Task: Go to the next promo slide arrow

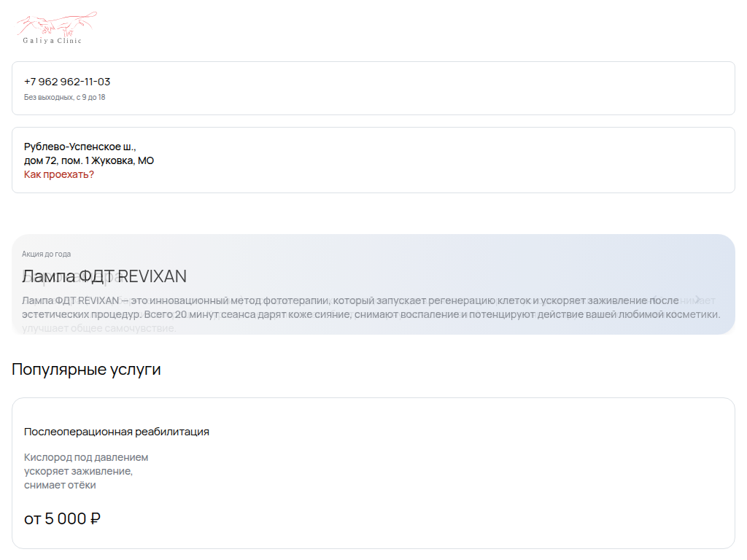Action: click(697, 300)
